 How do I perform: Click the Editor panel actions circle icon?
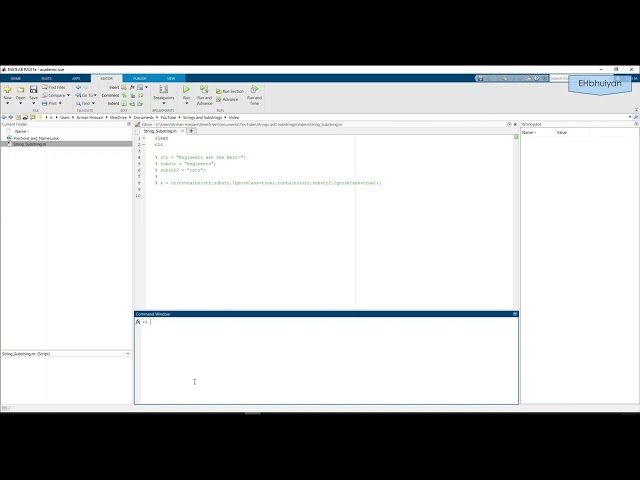(509, 124)
